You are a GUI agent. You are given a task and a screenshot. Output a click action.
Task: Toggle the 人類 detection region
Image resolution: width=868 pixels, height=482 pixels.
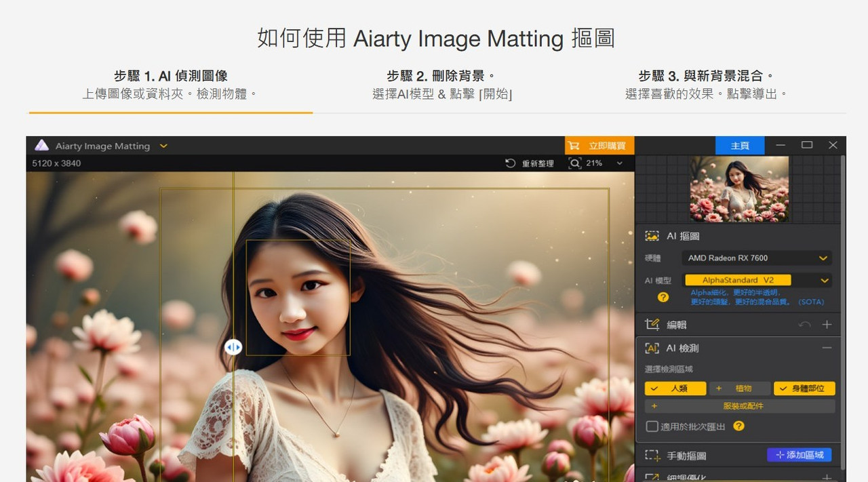click(x=675, y=388)
